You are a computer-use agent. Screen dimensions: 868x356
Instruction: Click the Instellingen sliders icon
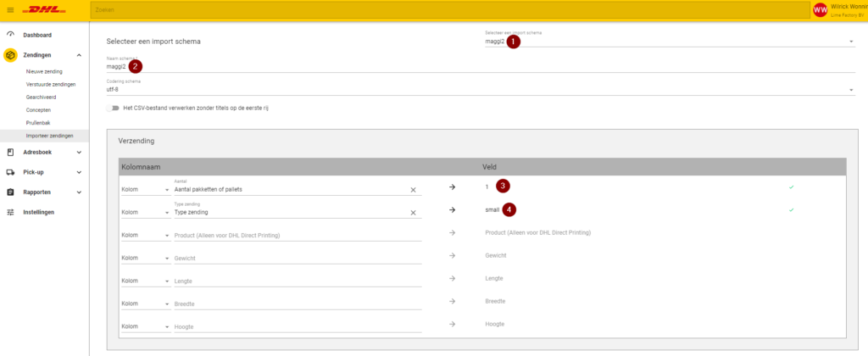10,212
